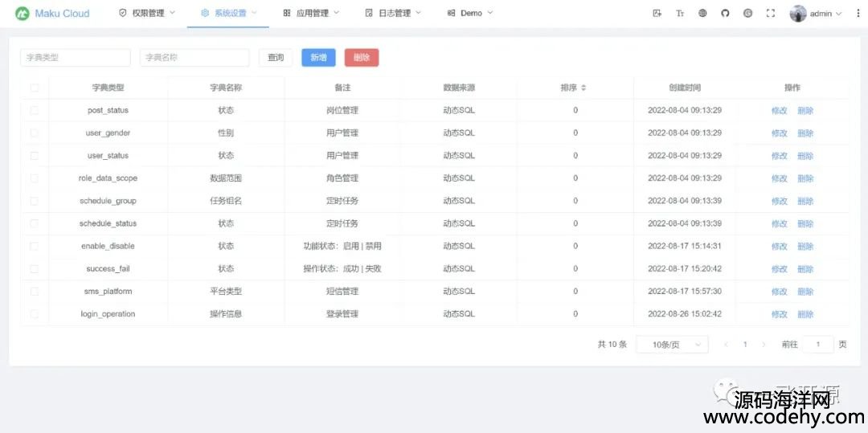
Task: Open the 应用管理 menu
Action: pyautogui.click(x=310, y=14)
